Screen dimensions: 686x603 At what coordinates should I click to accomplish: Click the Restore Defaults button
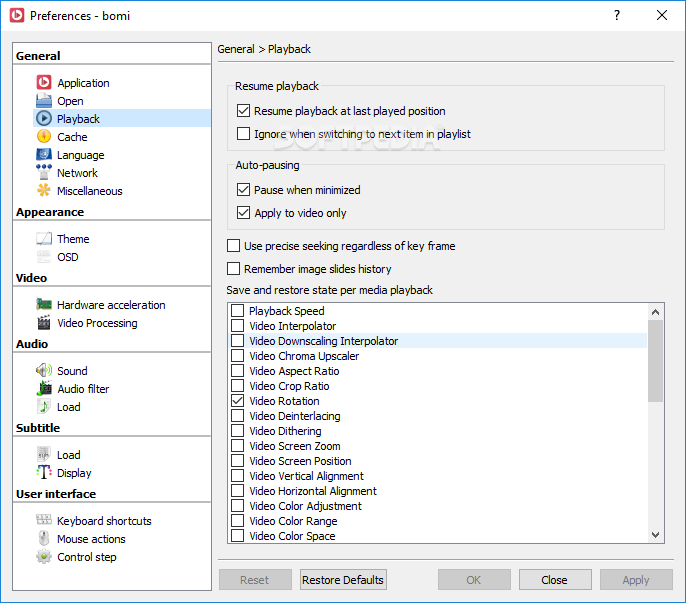(x=343, y=579)
